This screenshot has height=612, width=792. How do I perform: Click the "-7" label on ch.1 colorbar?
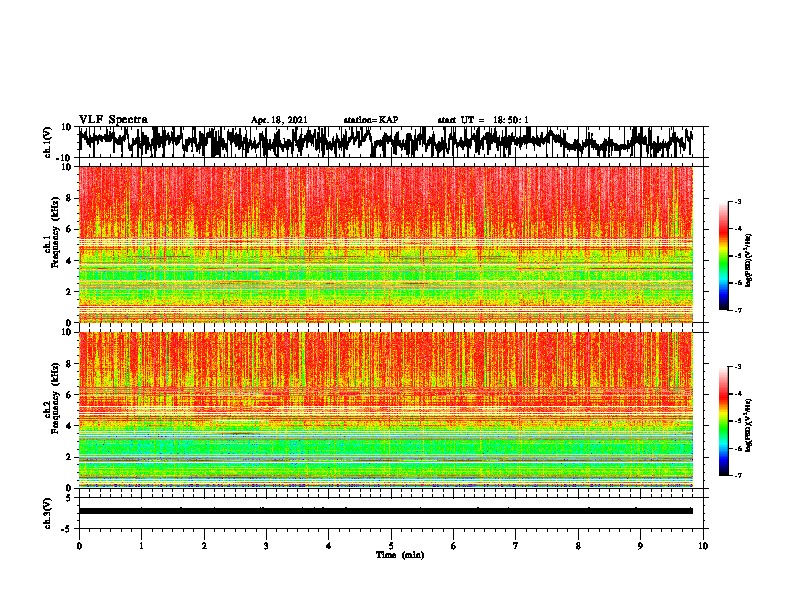pos(737,310)
